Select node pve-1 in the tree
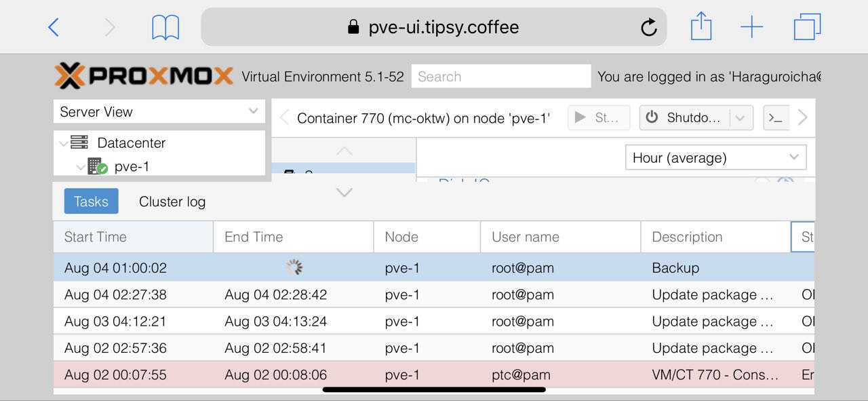The height and width of the screenshot is (401, 868). click(x=132, y=167)
